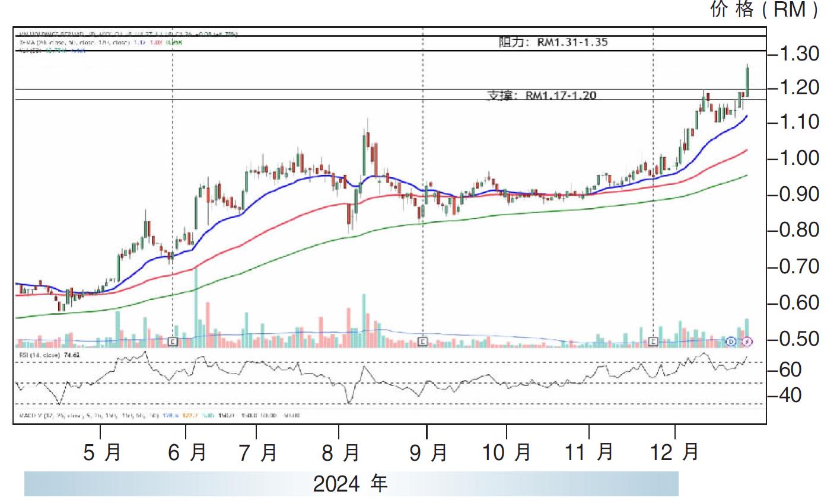The image size is (837, 504).
Task: Click the 9月 month label
Action: [428, 453]
